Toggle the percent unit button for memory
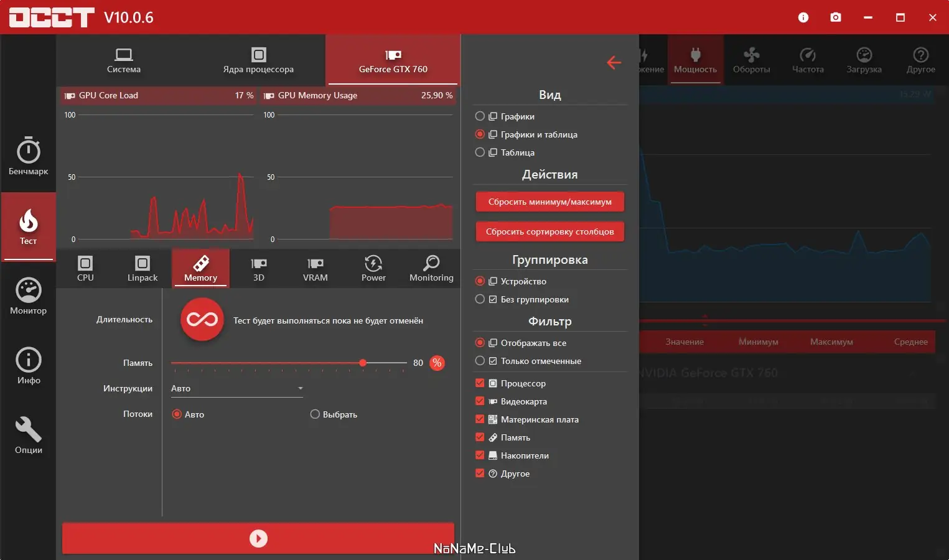Screen dimensions: 949x560 437,363
